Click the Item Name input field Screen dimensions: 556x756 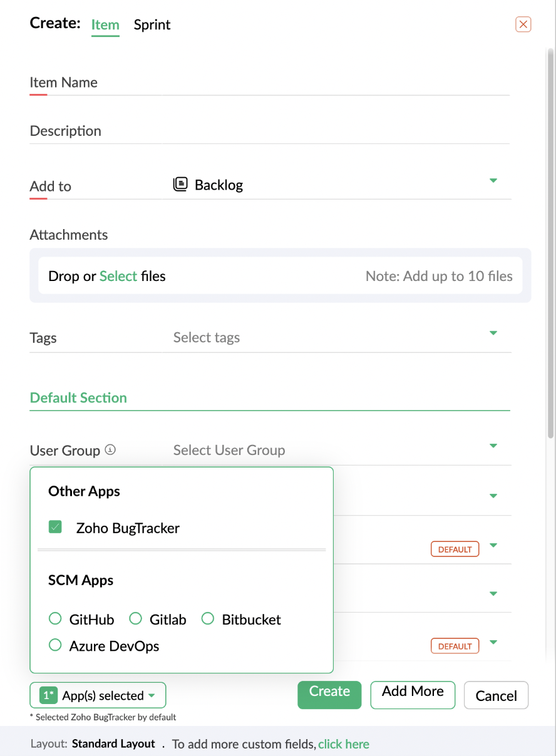pyautogui.click(x=269, y=83)
